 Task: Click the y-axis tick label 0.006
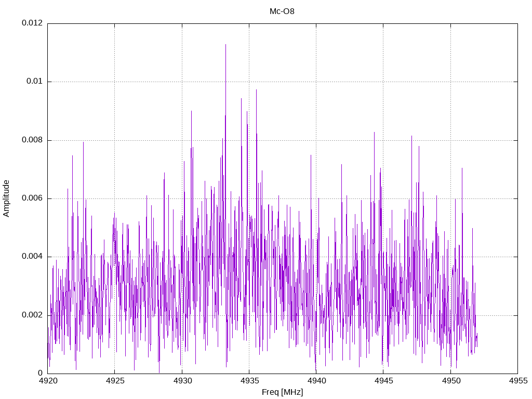[32, 198]
